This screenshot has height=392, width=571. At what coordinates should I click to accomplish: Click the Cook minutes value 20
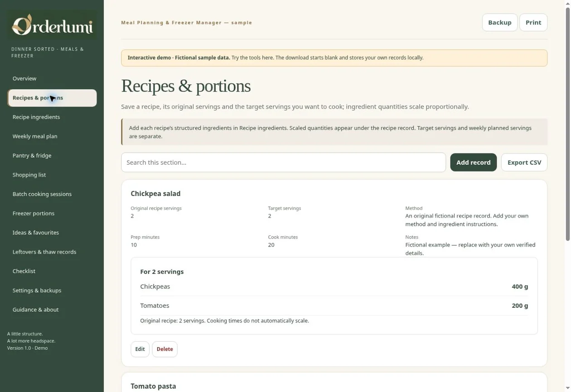coord(271,245)
